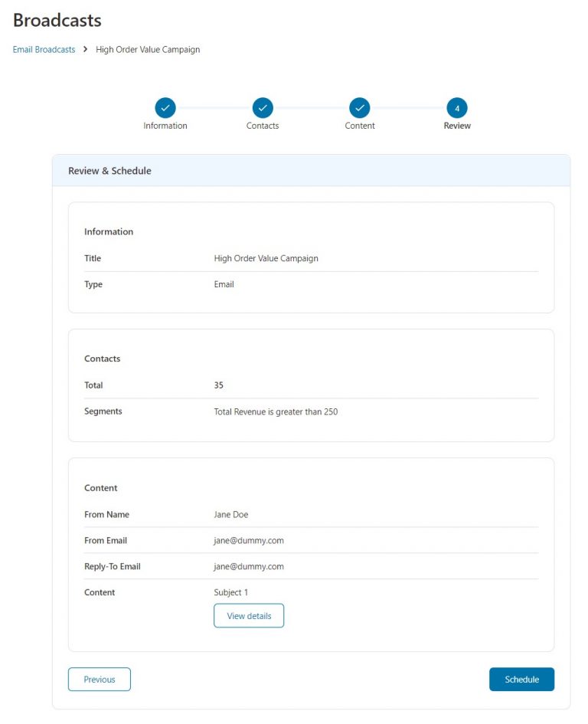Click the Contacts section heading
The height and width of the screenshot is (724, 588).
pos(102,359)
